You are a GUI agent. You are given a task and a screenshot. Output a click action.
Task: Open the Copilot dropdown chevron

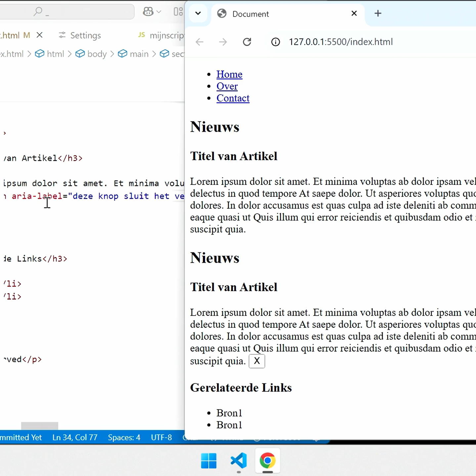[x=159, y=12]
